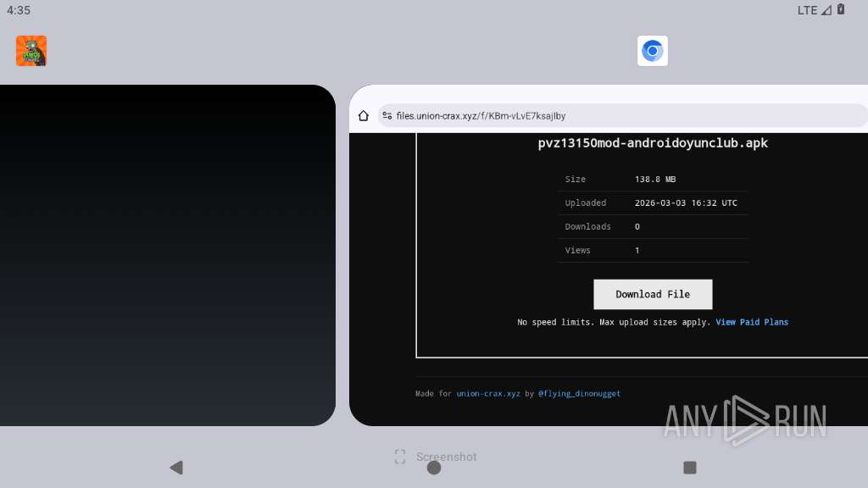Select the Downloads row label

point(588,227)
